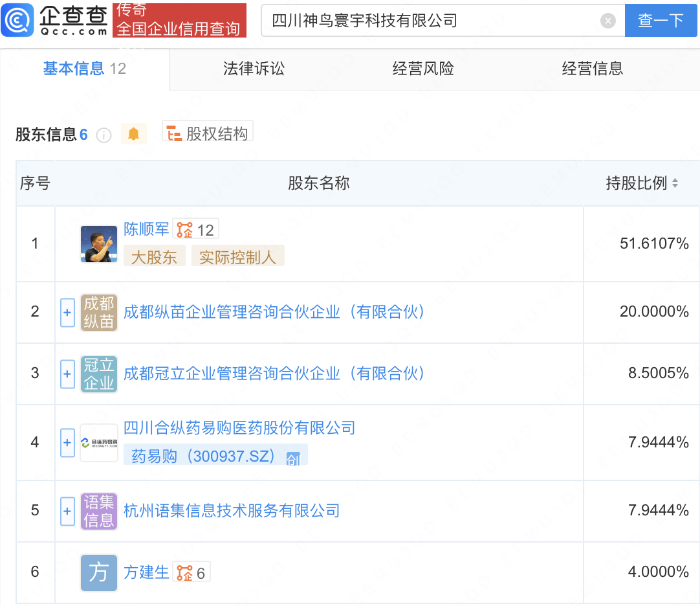Screen dimensions: 700x606
Task: View 方建生's 6 related companies
Action: click(x=191, y=572)
